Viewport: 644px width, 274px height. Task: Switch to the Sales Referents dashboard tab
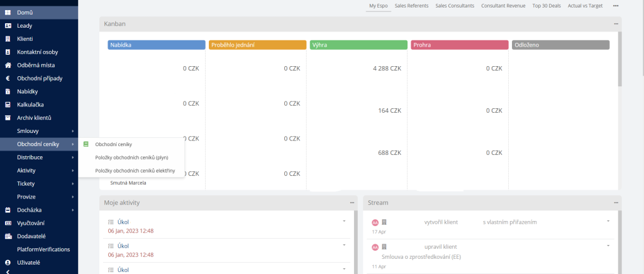[x=411, y=6]
